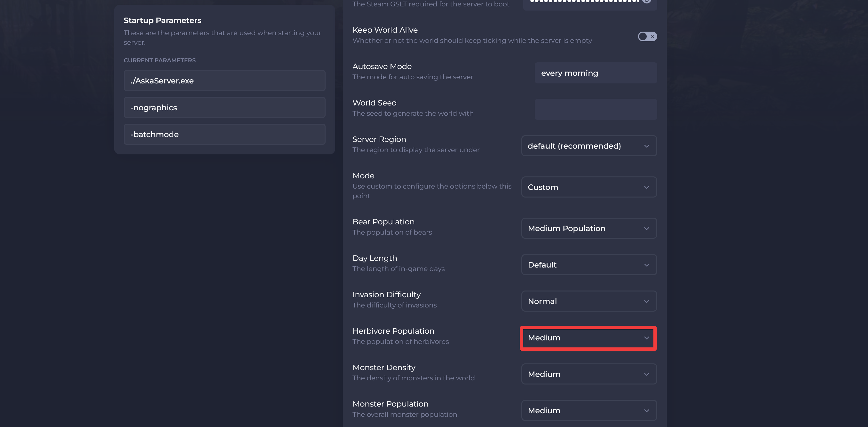The height and width of the screenshot is (427, 868).
Task: Click the World Seed label
Action: coord(375,103)
